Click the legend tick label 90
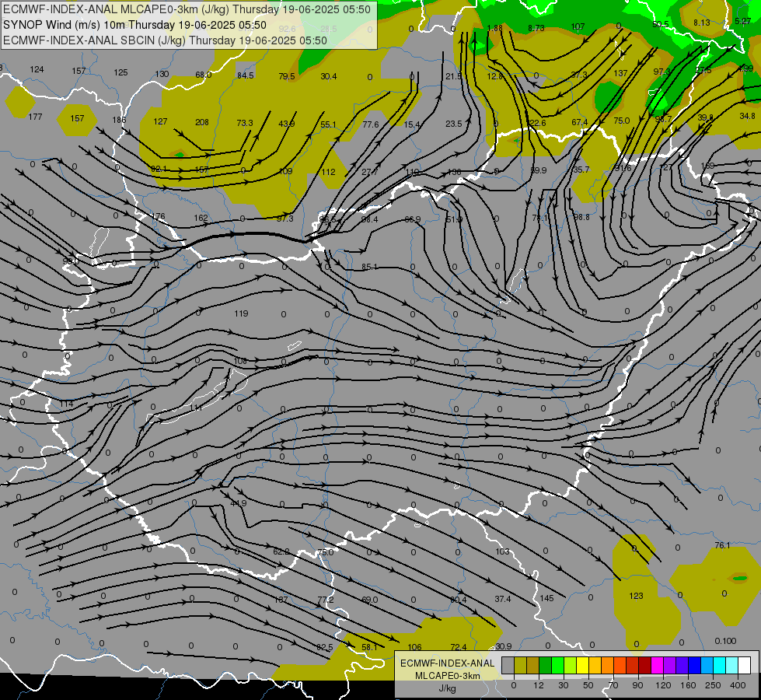 click(637, 685)
